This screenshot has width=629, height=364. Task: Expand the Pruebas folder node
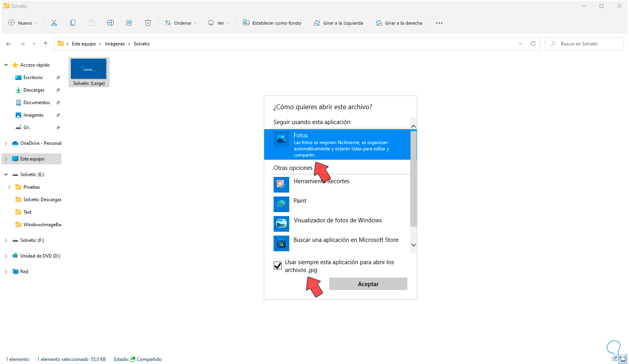tap(9, 187)
